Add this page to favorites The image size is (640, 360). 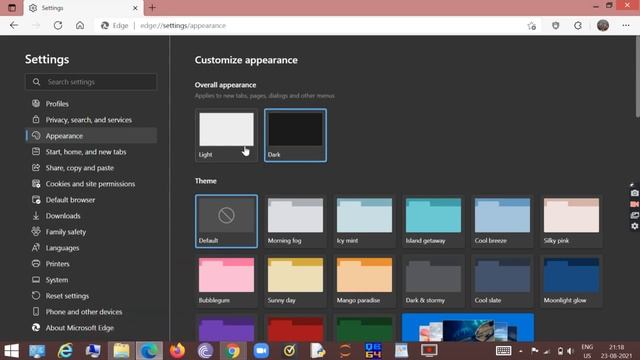[x=531, y=26]
